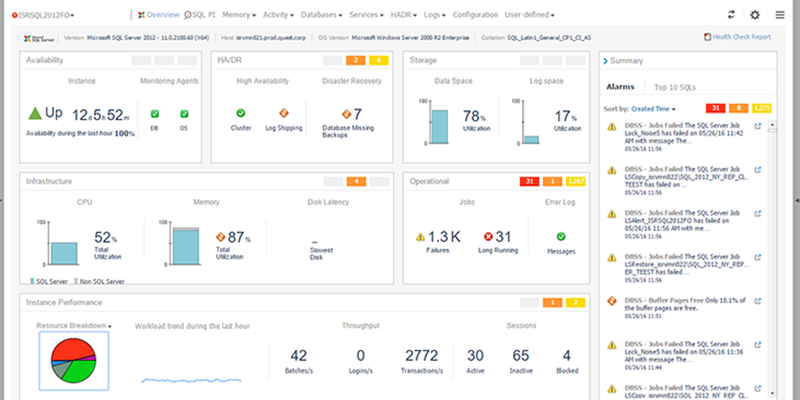Click the CPU utilization bar chart
This screenshot has width=800, height=400.
point(64,254)
